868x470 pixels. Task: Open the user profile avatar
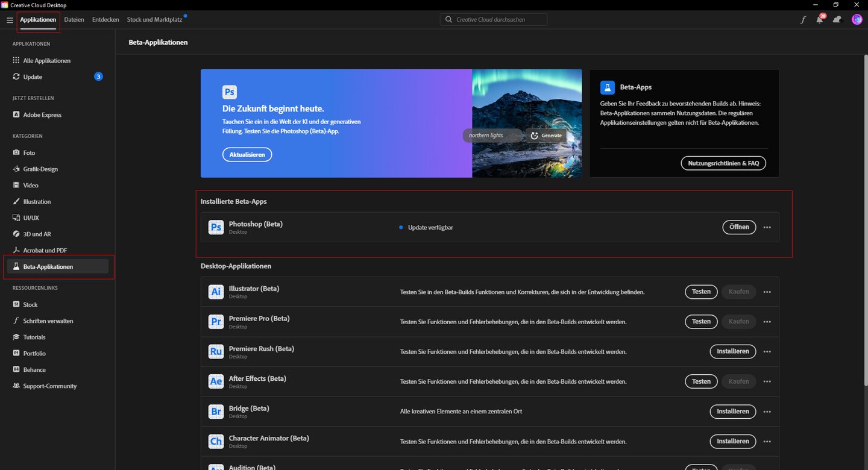[857, 20]
